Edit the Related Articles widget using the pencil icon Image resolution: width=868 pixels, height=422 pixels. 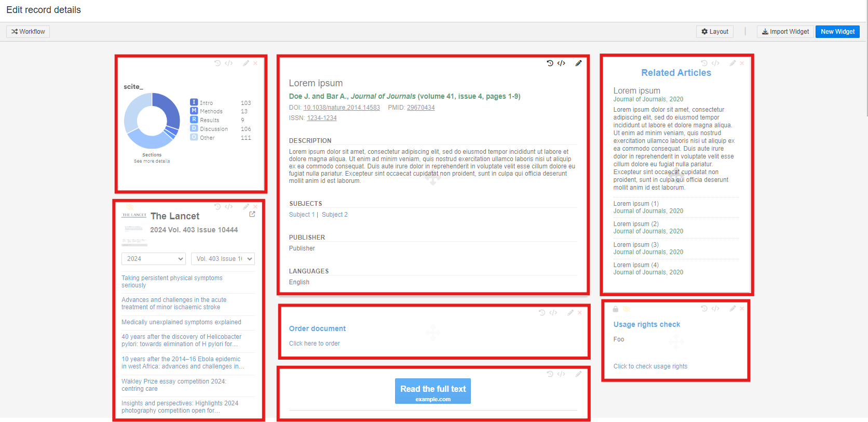pos(733,63)
